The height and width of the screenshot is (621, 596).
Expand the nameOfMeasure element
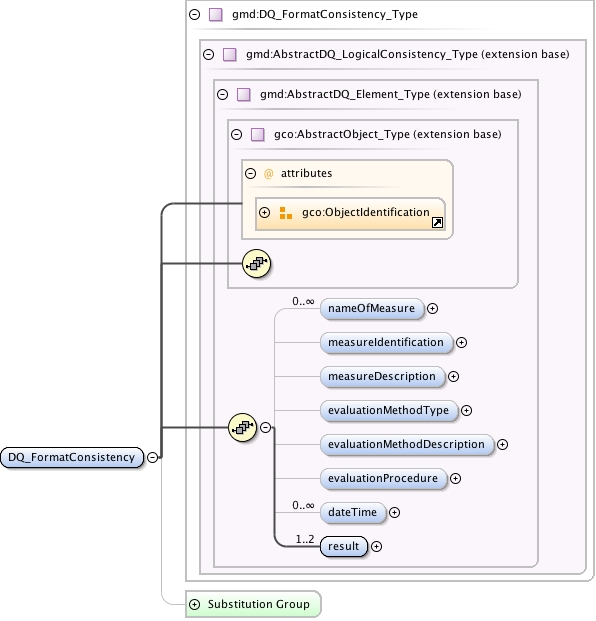click(x=432, y=309)
